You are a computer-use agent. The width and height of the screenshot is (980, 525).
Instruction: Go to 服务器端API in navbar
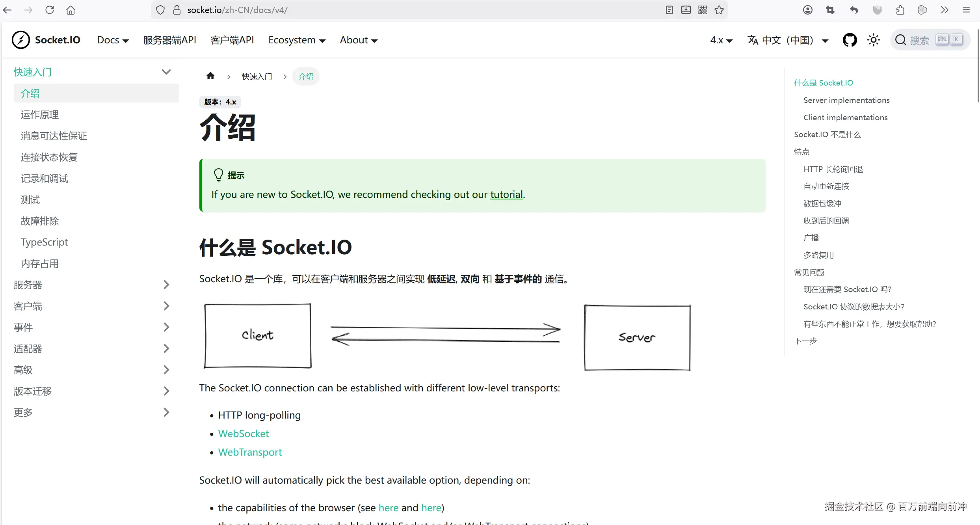[x=169, y=40]
